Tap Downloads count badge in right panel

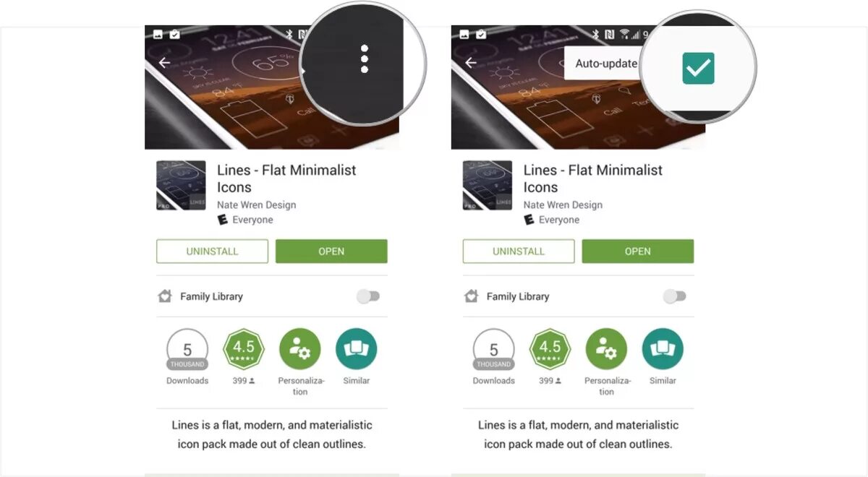coord(494,349)
